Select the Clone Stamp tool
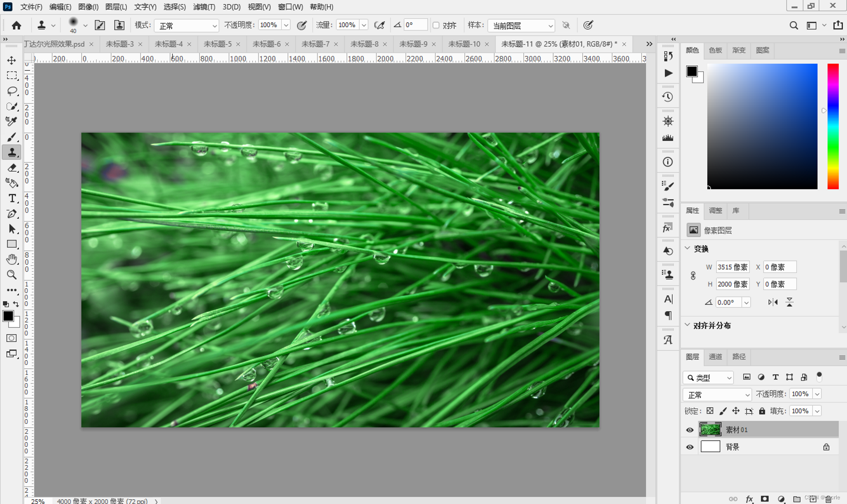The image size is (847, 504). click(x=12, y=152)
